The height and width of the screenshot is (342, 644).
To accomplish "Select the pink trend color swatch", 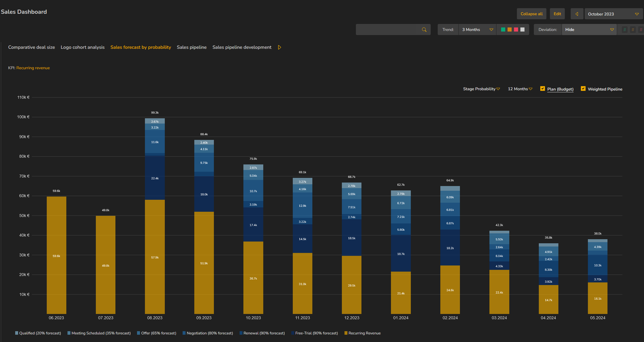I will tap(516, 29).
